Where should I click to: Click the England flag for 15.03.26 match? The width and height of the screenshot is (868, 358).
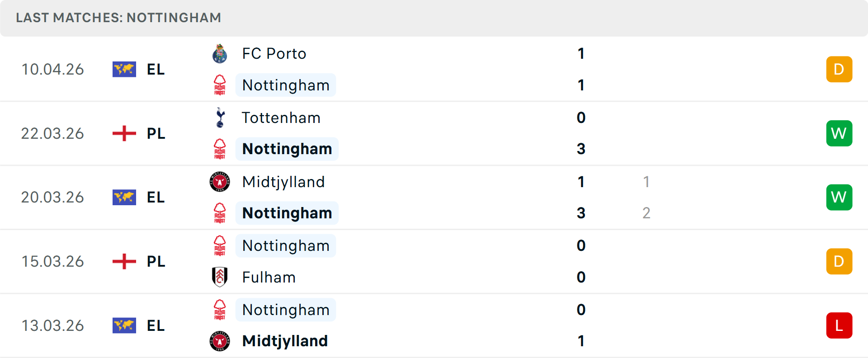[x=124, y=261]
